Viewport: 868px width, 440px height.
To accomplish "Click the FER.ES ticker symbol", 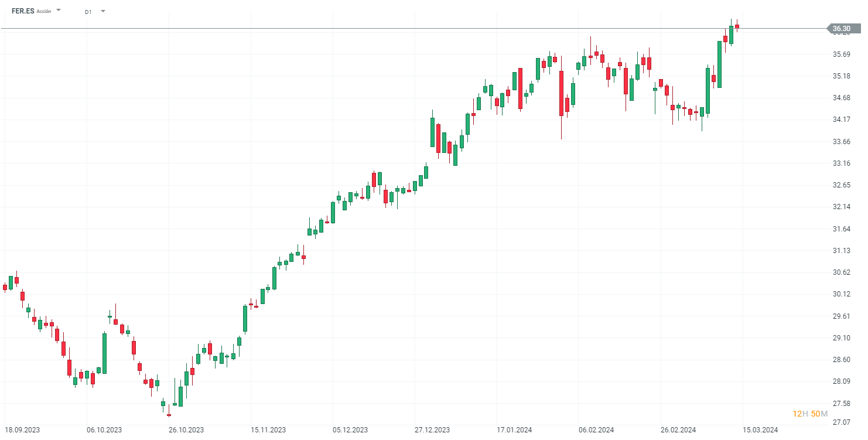I will click(x=23, y=11).
